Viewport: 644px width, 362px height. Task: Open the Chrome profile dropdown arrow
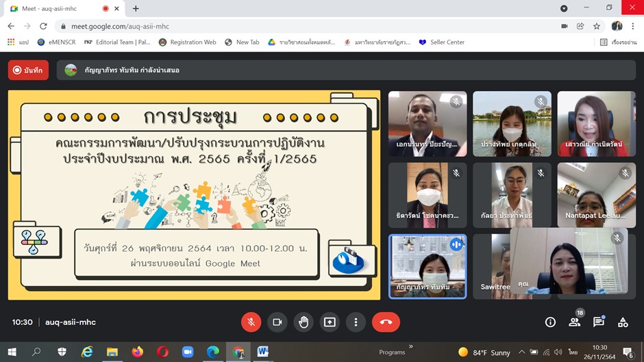[564, 8]
